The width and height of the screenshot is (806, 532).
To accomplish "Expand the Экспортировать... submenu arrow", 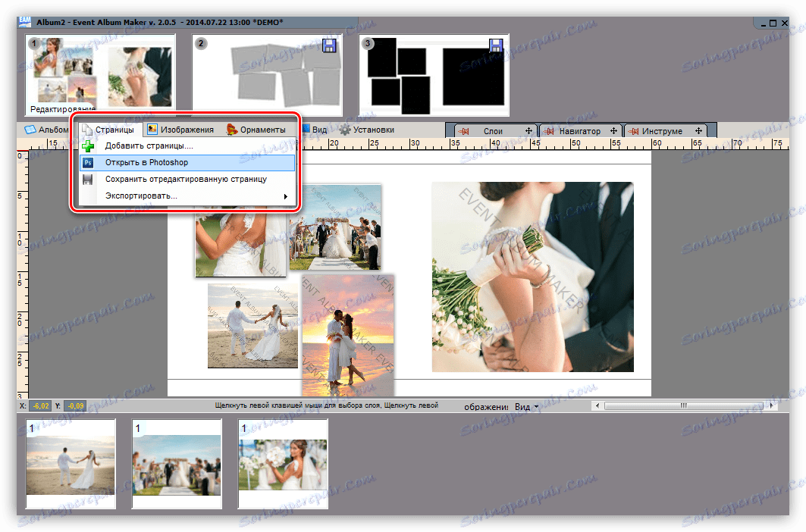I will [285, 196].
